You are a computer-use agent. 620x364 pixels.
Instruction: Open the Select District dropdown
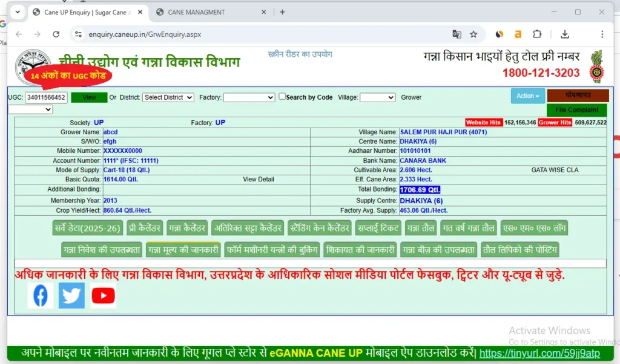point(168,97)
